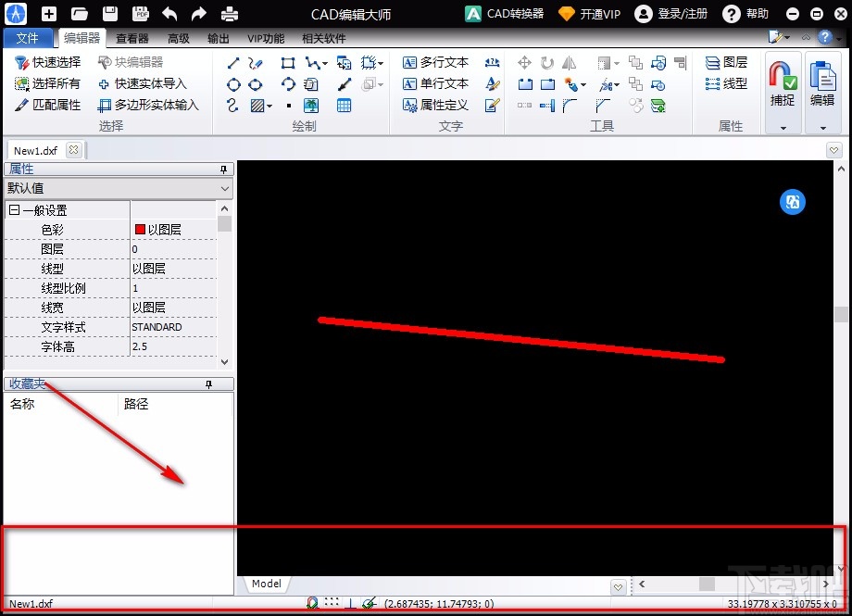
Task: Click the floating translate icon on canvas
Action: tap(792, 203)
